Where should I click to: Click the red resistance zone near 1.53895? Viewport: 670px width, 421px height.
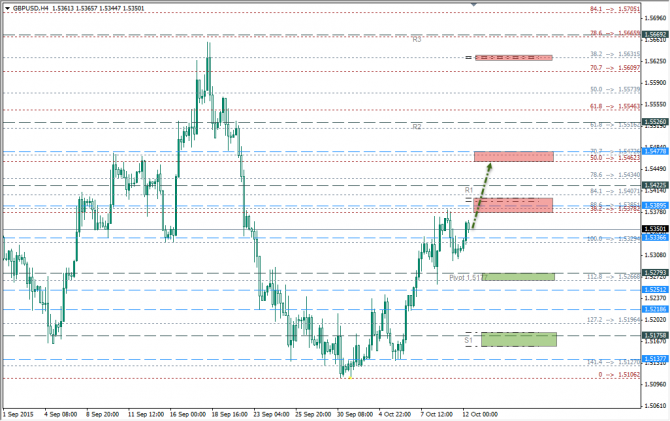514,205
